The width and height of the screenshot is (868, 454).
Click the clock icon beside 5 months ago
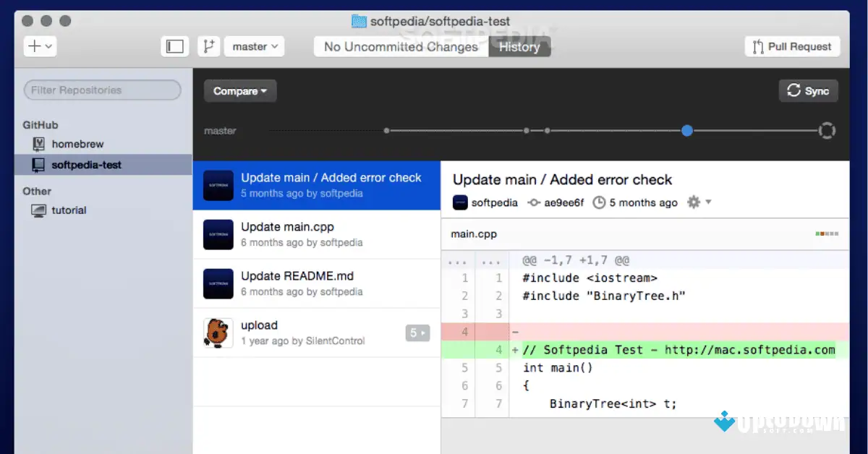click(x=599, y=202)
